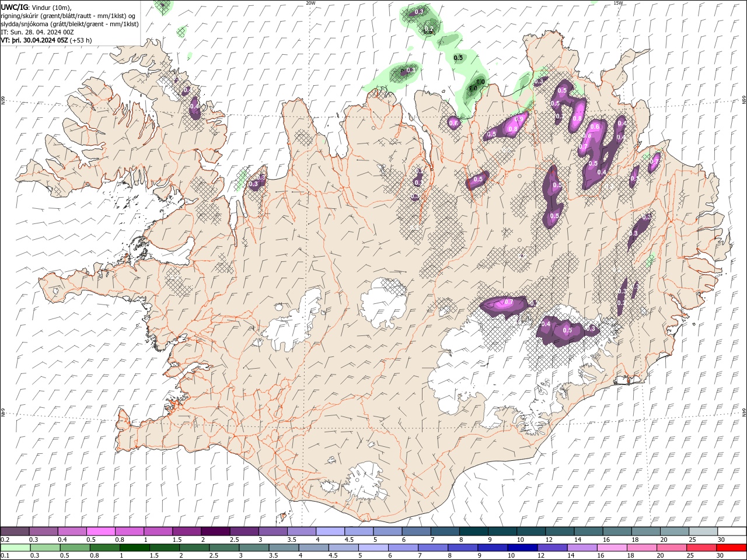Click the '15W' longitude label
Screen dimensions: 747x560
pos(618,3)
